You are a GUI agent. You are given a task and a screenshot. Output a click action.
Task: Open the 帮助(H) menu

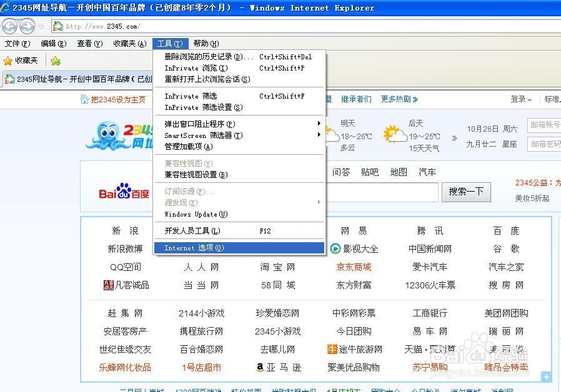pyautogui.click(x=206, y=44)
